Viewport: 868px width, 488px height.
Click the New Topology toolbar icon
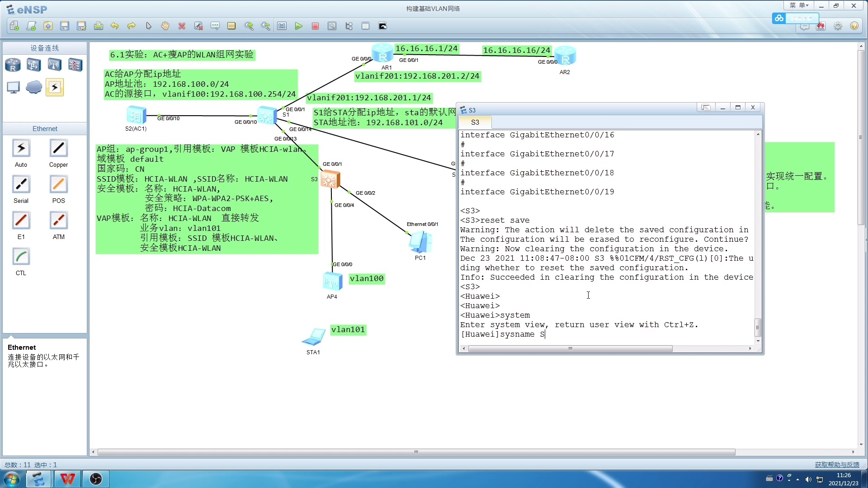coord(14,26)
